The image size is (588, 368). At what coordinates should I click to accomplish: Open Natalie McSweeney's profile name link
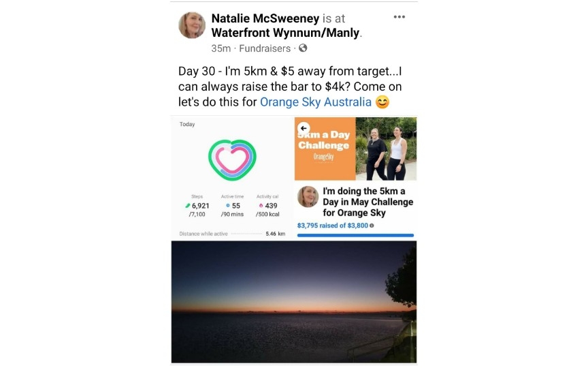pyautogui.click(x=265, y=18)
